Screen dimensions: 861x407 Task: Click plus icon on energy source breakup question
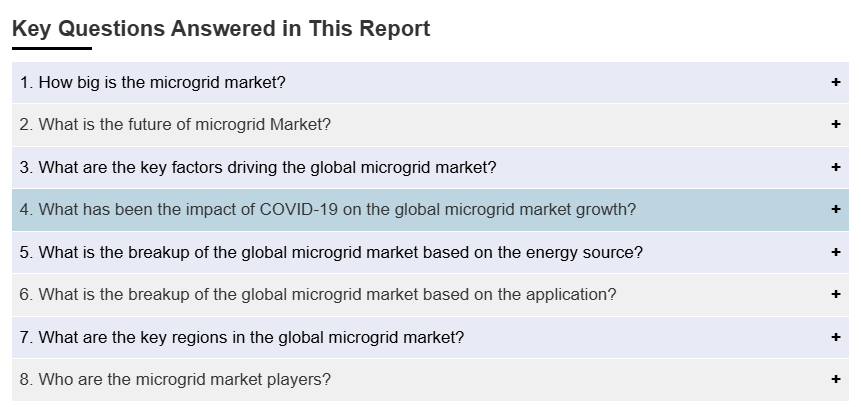point(835,253)
